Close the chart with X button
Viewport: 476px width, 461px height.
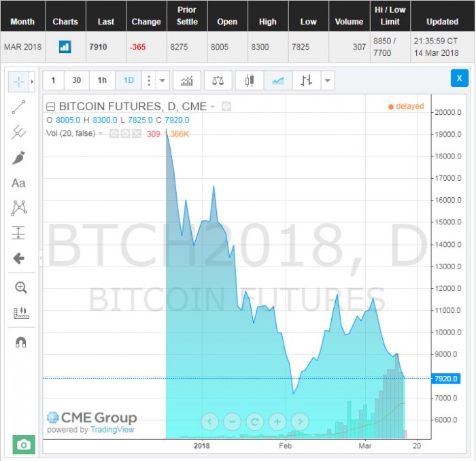click(459, 78)
